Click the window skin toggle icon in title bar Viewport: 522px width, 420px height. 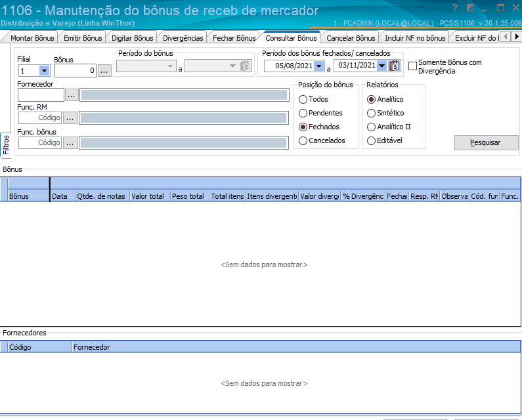(x=470, y=8)
